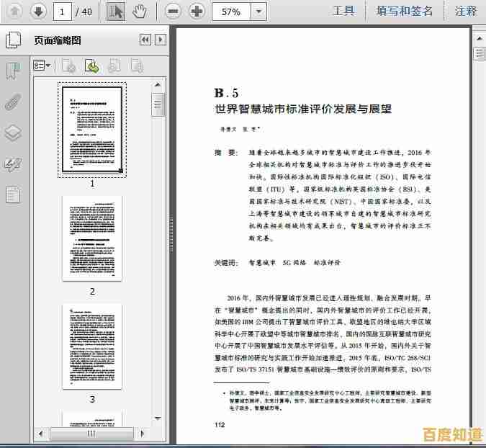Viewport: 486px width, 448px height.
Task: Open the zoom percentage dropdown arrow
Action: pos(258,12)
